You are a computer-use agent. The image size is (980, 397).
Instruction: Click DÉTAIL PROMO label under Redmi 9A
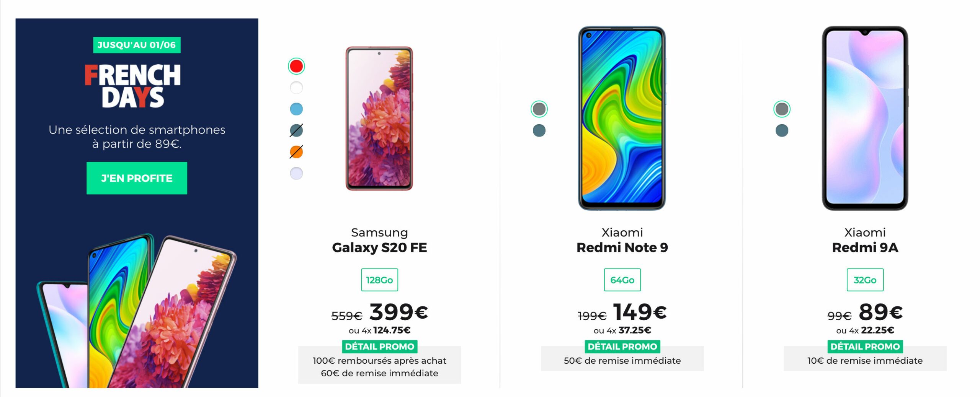tap(865, 347)
